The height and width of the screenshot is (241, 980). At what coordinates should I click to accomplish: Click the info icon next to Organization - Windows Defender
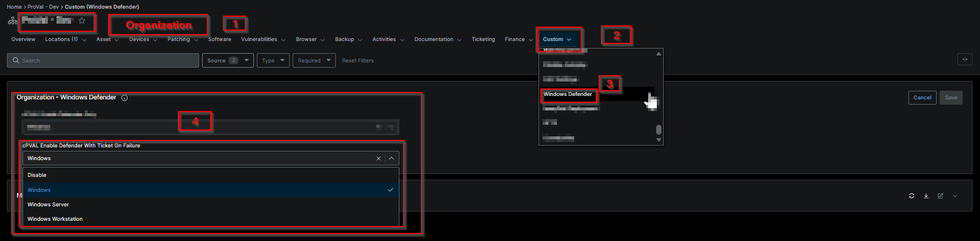(x=124, y=98)
